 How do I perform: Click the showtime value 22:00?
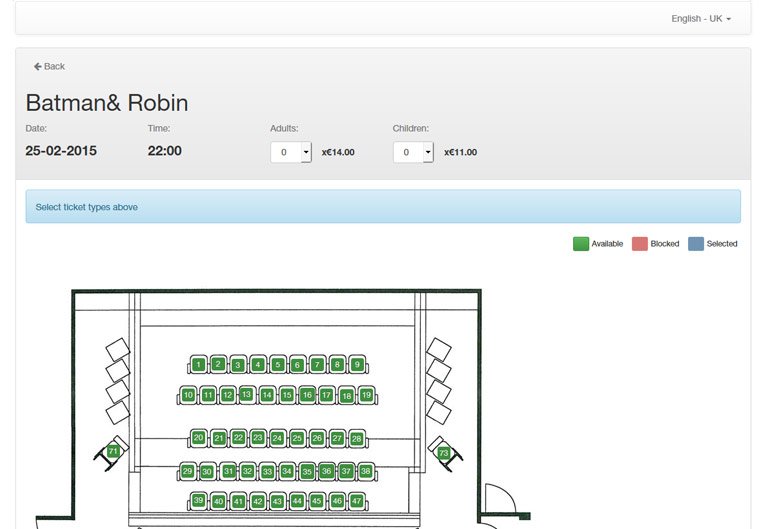coord(164,151)
